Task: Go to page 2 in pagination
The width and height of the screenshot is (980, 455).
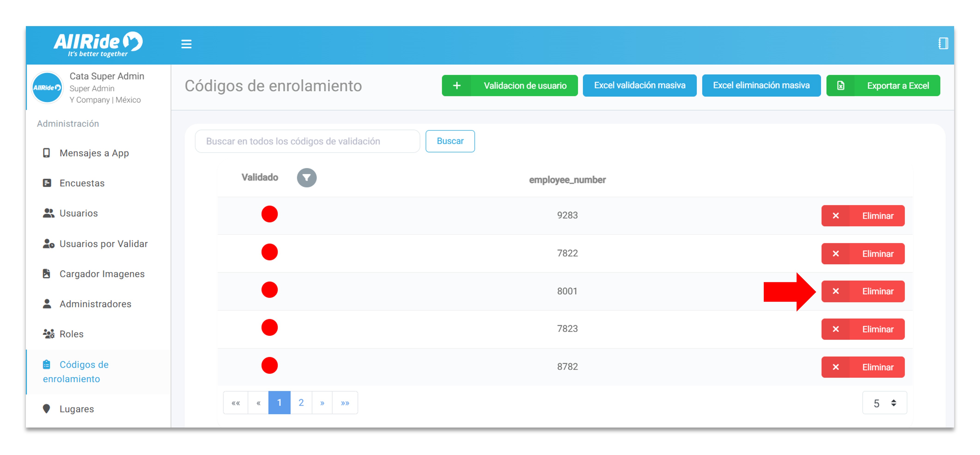Action: [301, 403]
